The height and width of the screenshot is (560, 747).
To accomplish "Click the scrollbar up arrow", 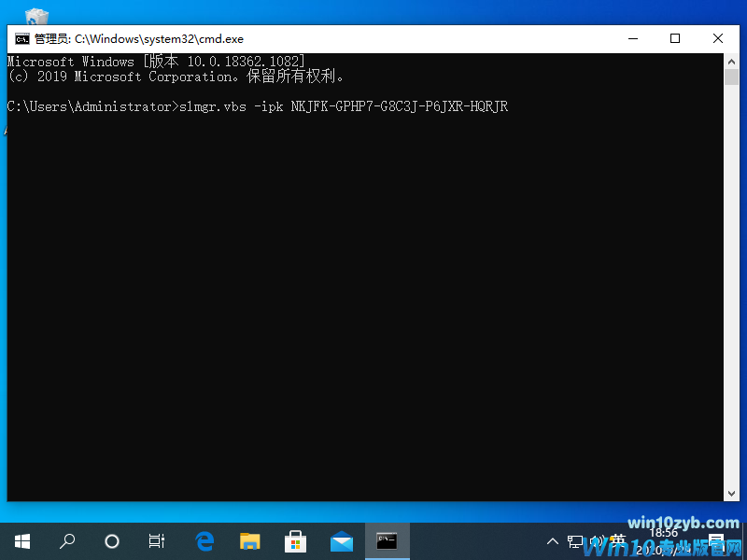I will (732, 61).
